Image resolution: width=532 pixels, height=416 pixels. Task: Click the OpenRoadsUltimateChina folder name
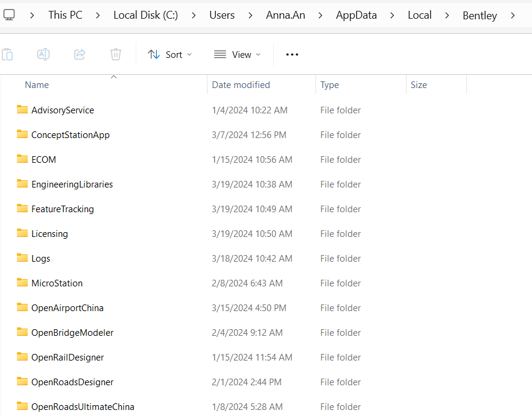point(83,407)
